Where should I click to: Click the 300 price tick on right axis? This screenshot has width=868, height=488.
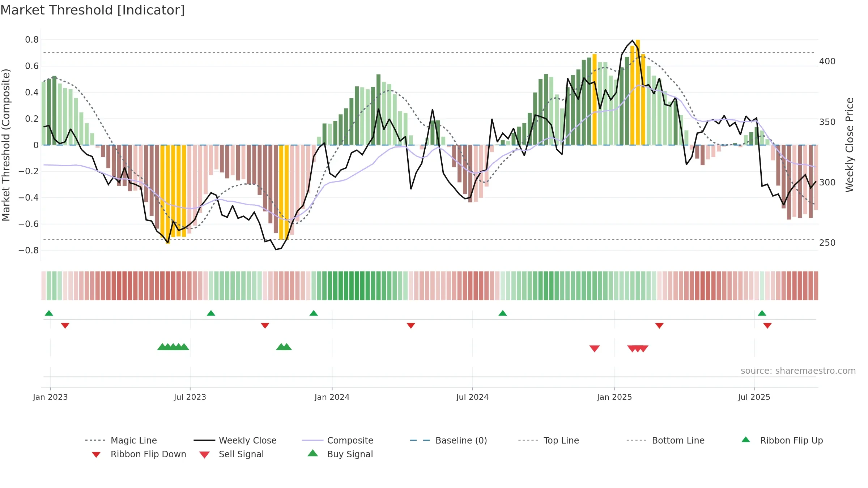click(x=827, y=183)
